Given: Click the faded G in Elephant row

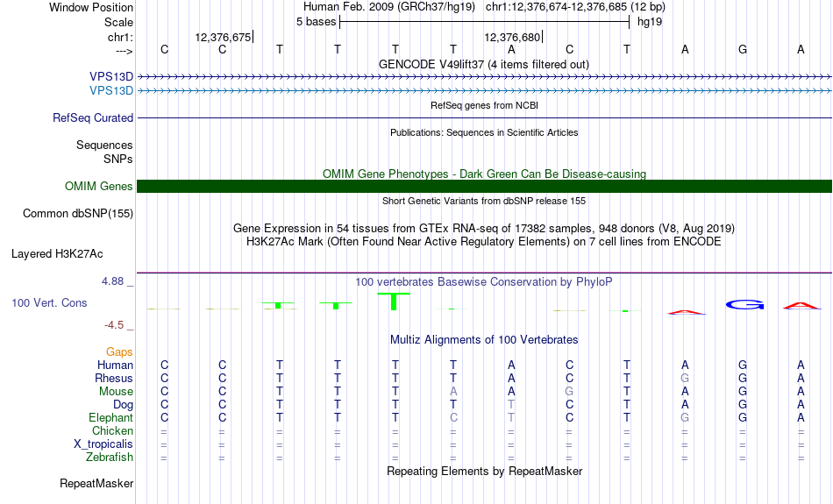Looking at the screenshot, I should coord(685,417).
